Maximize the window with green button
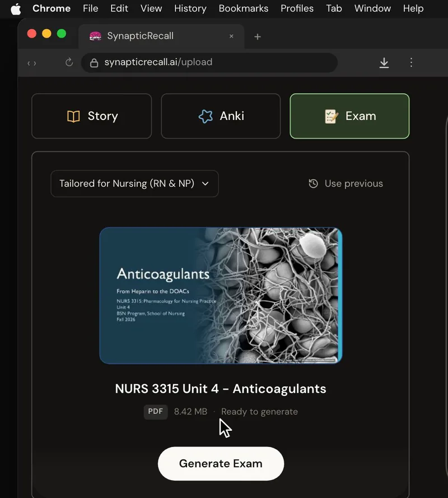The width and height of the screenshot is (448, 498). click(62, 34)
